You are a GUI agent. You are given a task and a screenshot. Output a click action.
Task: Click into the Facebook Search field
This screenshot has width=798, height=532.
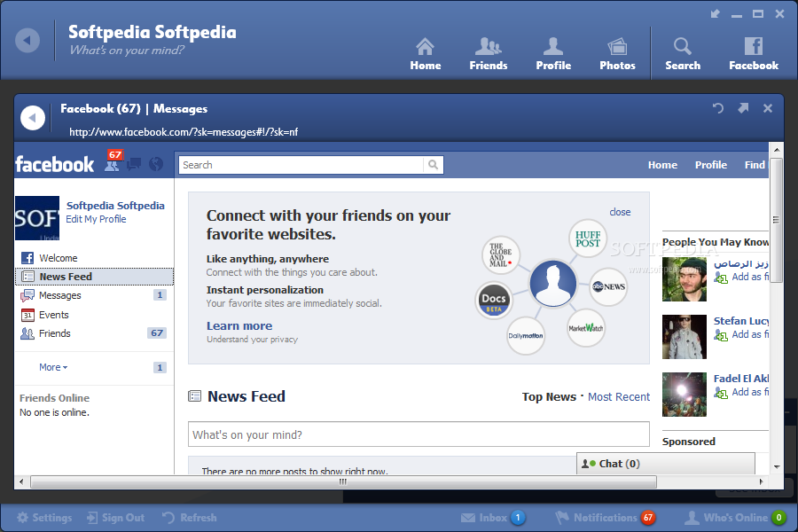301,164
